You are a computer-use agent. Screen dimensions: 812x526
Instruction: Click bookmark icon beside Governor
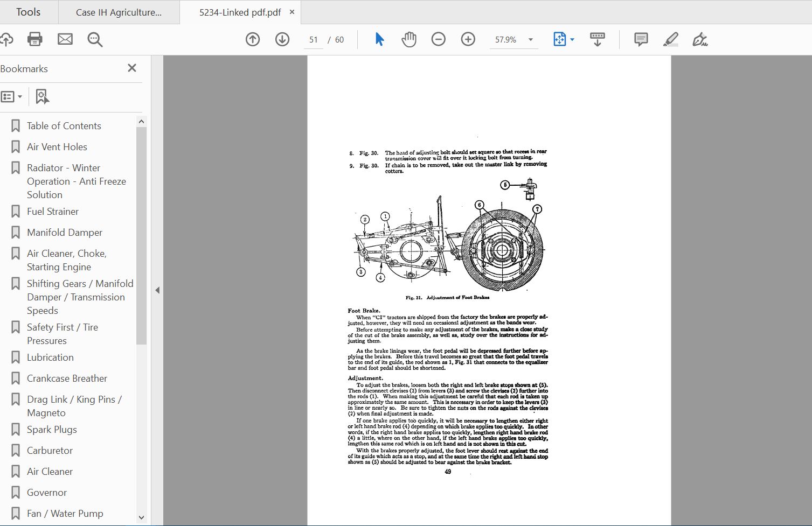coord(16,493)
